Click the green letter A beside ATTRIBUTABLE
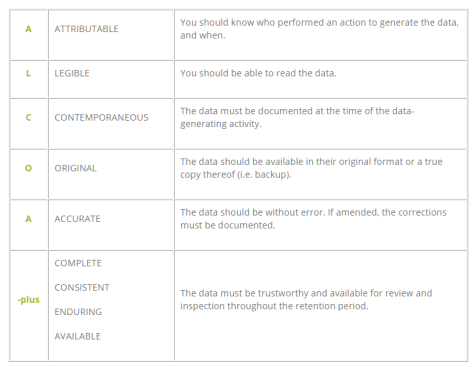474x367 pixels. [x=29, y=29]
